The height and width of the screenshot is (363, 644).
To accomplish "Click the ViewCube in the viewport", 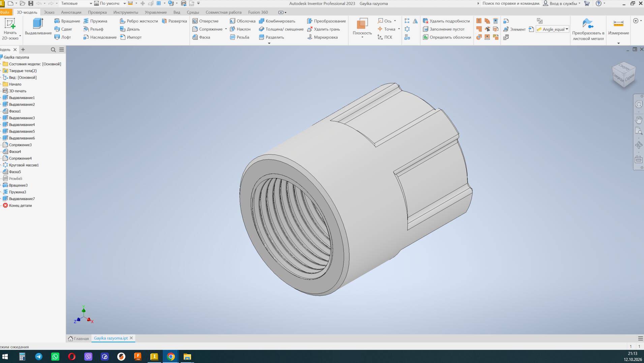I will pyautogui.click(x=623, y=75).
